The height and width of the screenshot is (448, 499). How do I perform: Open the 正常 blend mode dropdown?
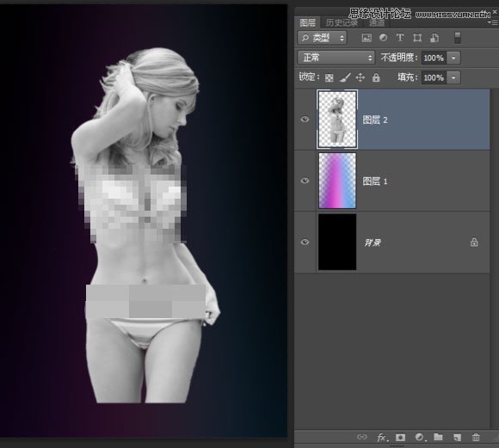[x=336, y=58]
